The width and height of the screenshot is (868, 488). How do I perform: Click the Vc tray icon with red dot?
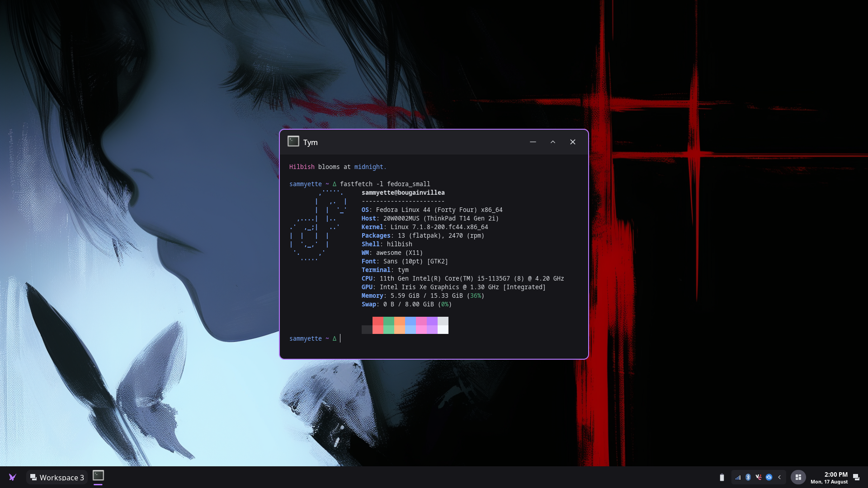(759, 477)
